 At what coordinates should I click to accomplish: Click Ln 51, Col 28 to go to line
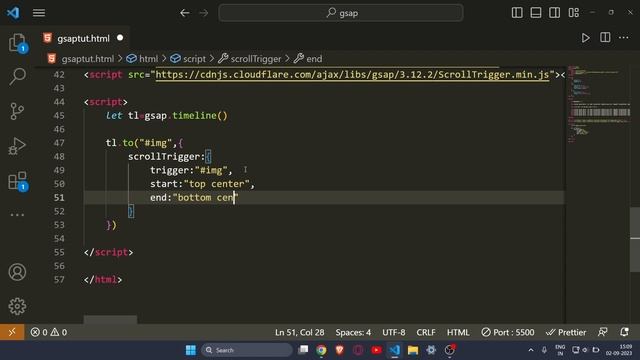click(x=299, y=332)
